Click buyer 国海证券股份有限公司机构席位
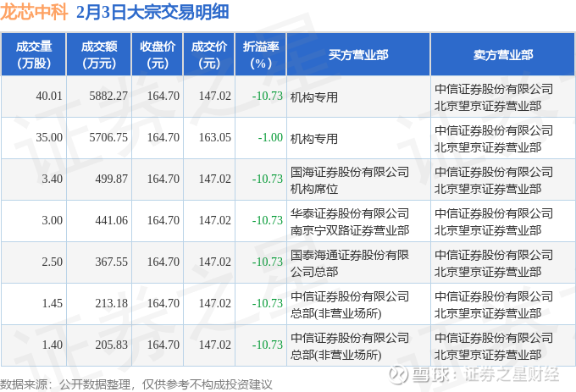The width and height of the screenshot is (576, 392). click(x=350, y=180)
